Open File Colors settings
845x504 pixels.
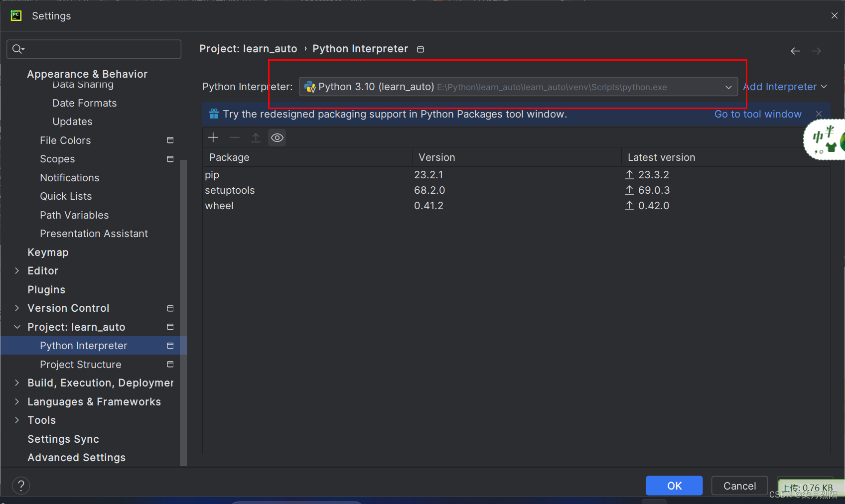pyautogui.click(x=65, y=140)
